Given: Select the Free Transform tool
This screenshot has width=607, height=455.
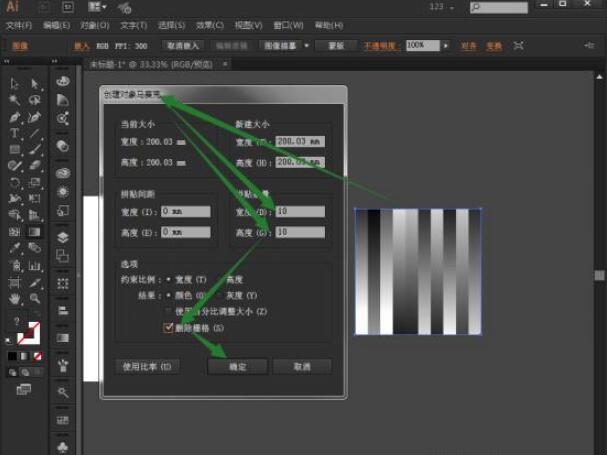Looking at the screenshot, I should (35, 199).
